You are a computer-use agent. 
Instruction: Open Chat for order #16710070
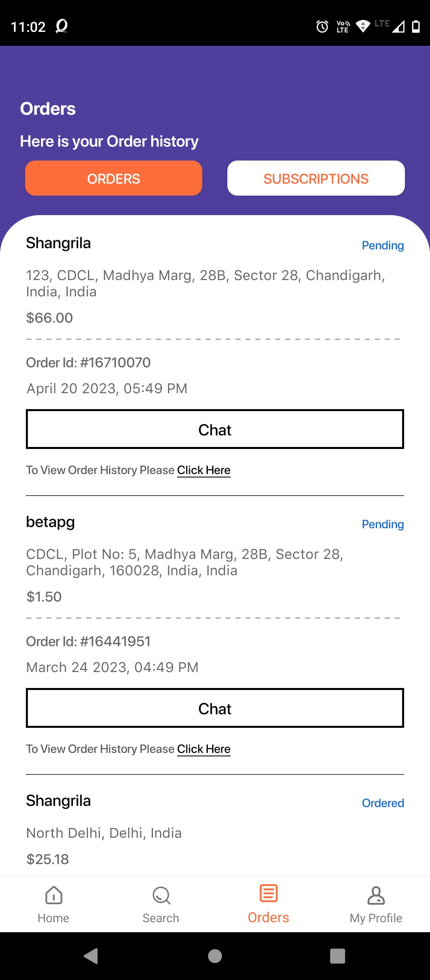point(215,429)
